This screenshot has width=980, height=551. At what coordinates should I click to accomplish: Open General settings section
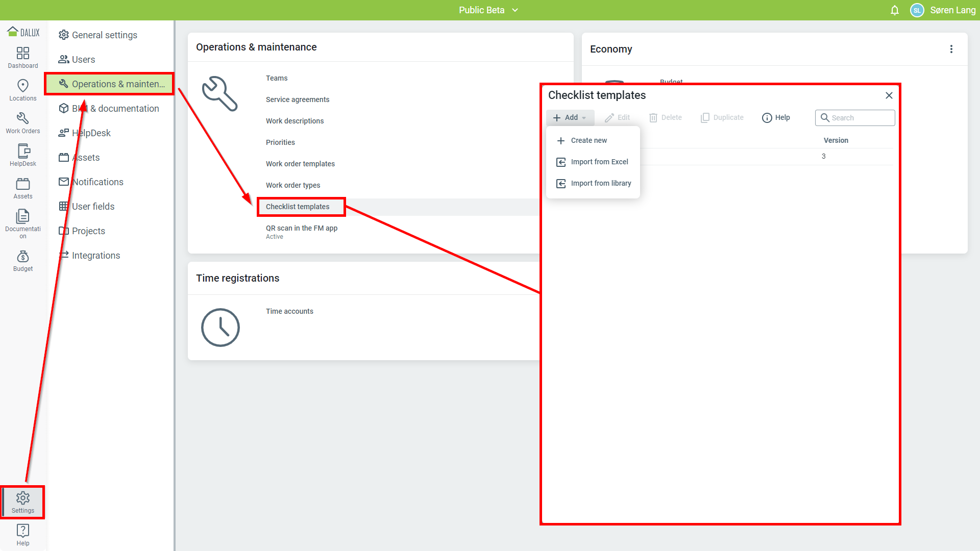(x=104, y=35)
